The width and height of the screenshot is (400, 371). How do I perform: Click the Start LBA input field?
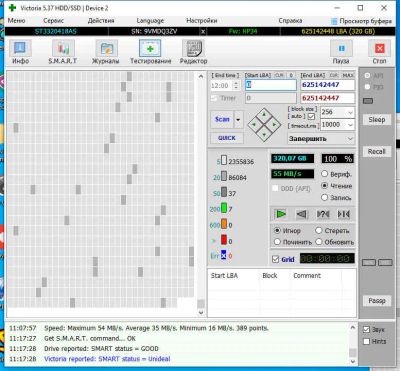click(271, 85)
